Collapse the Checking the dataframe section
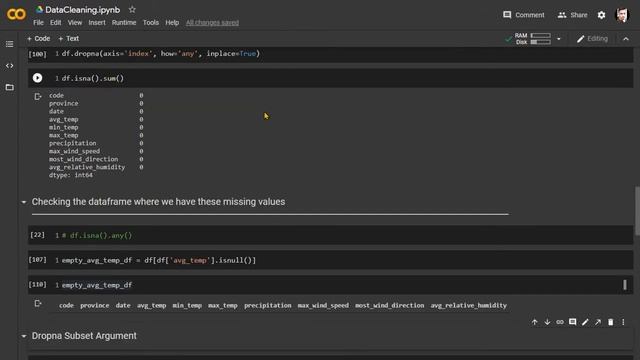The height and width of the screenshot is (360, 640). pos(24,202)
